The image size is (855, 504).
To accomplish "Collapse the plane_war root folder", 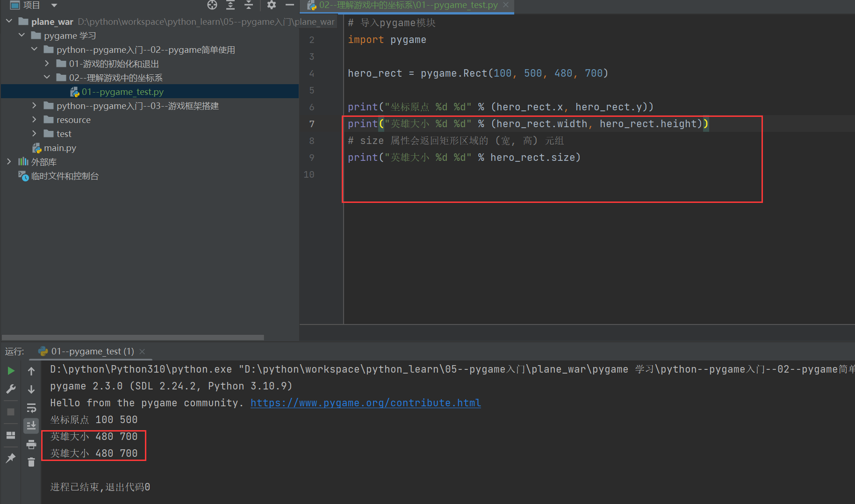I will pyautogui.click(x=9, y=22).
